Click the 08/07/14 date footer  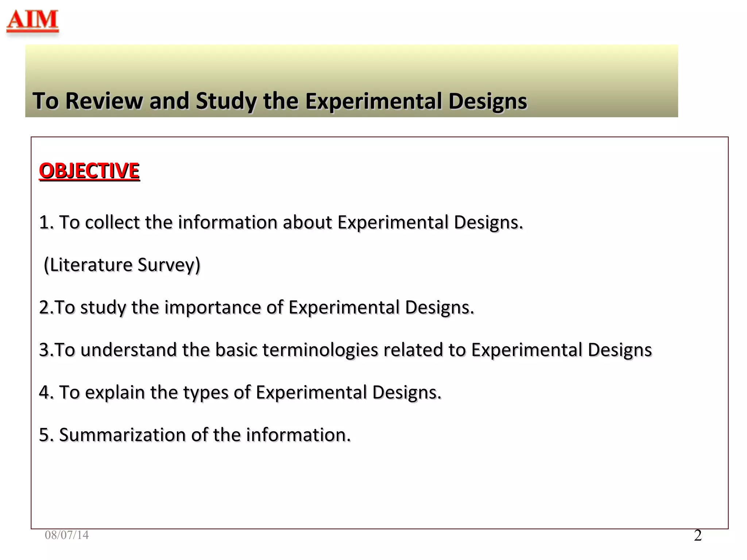(x=67, y=535)
